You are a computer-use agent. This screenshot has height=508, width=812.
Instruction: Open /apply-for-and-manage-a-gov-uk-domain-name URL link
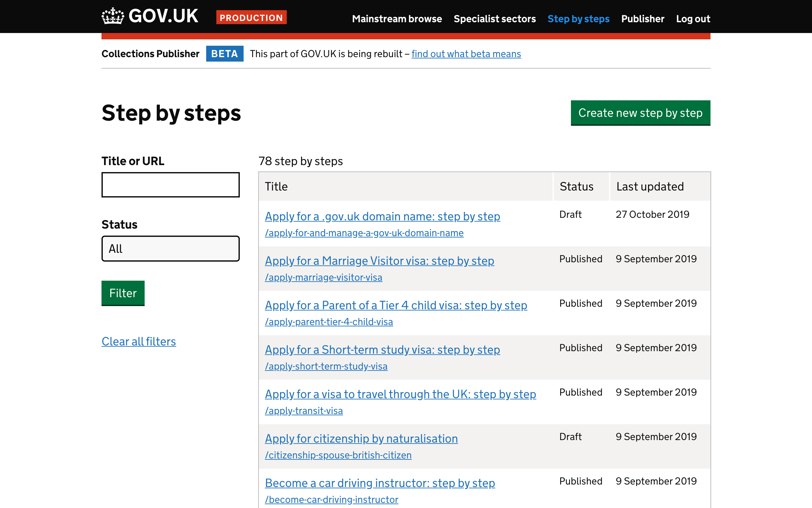click(x=364, y=233)
